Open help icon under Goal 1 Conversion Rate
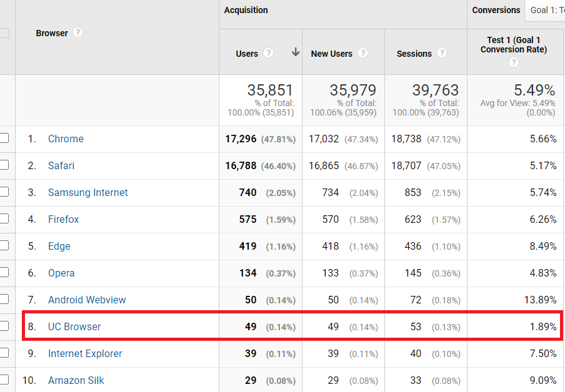The image size is (565, 392). point(514,62)
